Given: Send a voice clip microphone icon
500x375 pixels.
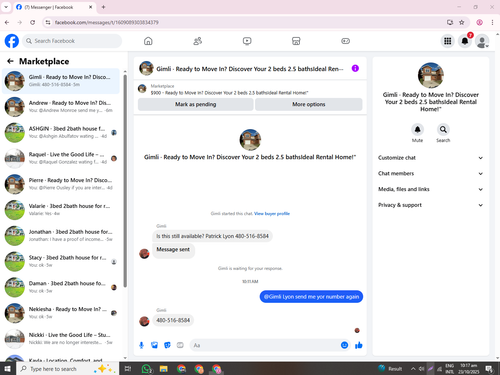Looking at the screenshot, I should 141,345.
